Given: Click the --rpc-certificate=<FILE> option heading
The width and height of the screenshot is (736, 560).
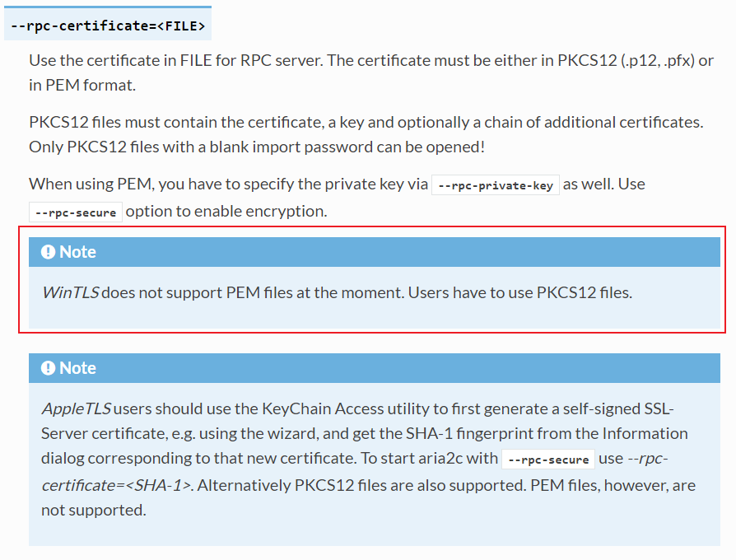Looking at the screenshot, I should (108, 26).
